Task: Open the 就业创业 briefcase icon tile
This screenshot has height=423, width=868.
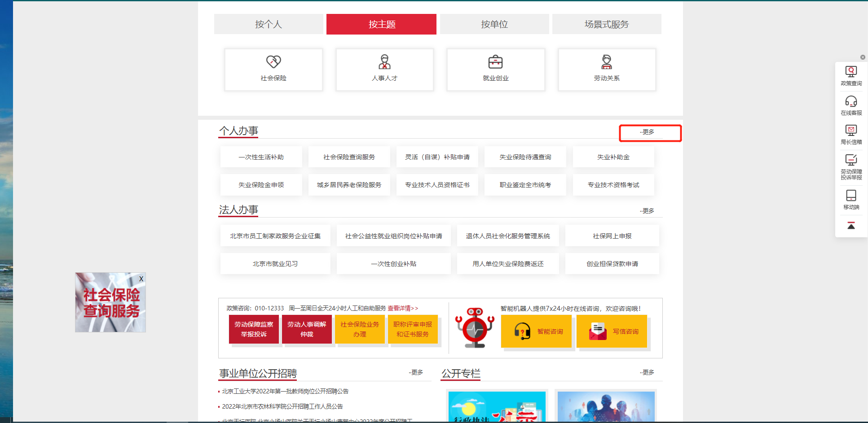Action: tap(495, 69)
